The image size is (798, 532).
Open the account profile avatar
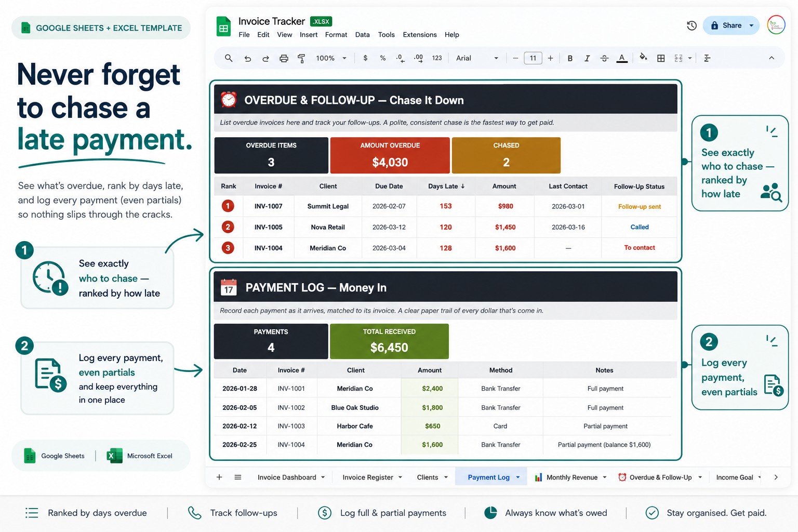776,25
